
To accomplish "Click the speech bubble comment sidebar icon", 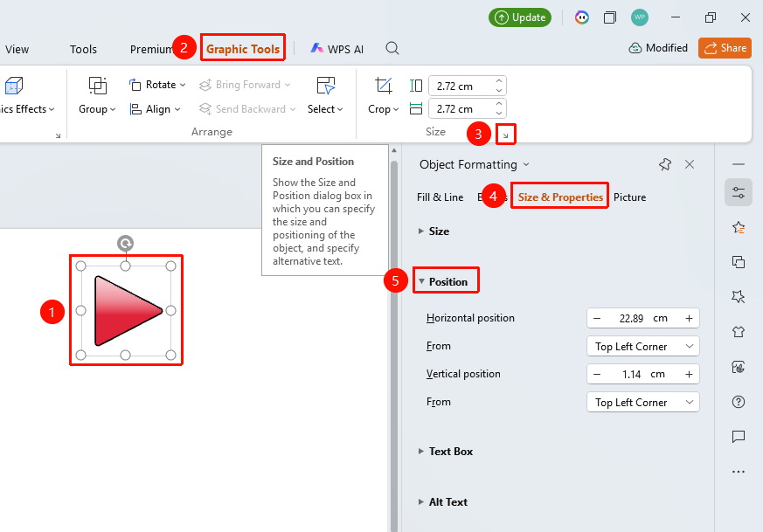I will [739, 436].
